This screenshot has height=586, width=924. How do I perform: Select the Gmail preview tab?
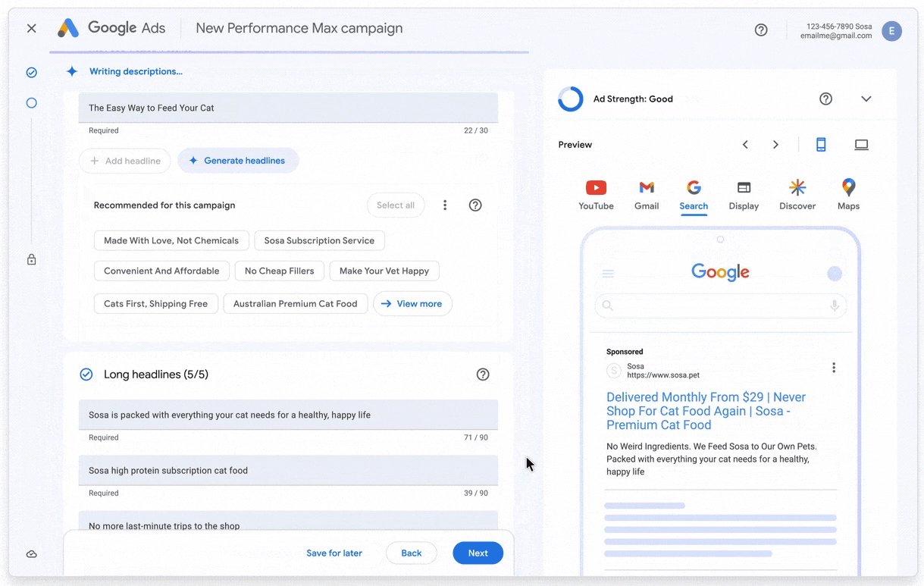click(647, 196)
